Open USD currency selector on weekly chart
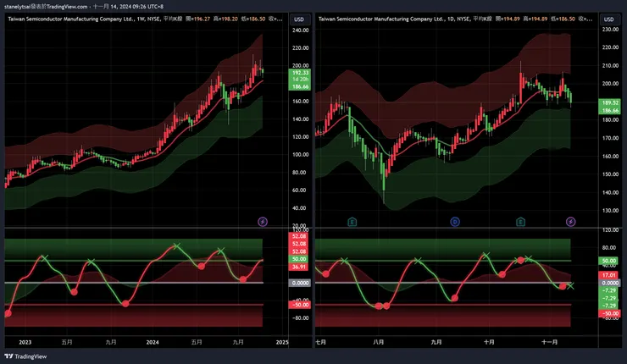Screen dimensions: 627x364 pos(299,19)
